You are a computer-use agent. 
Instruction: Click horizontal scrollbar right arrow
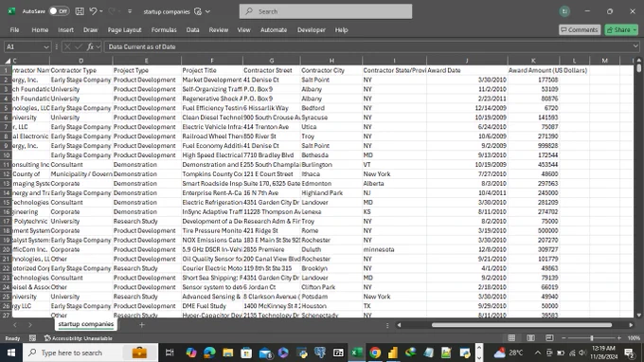(631, 325)
